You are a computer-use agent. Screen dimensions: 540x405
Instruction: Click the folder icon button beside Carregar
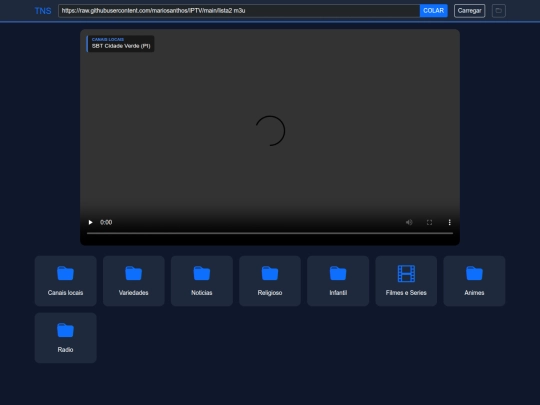pos(499,11)
